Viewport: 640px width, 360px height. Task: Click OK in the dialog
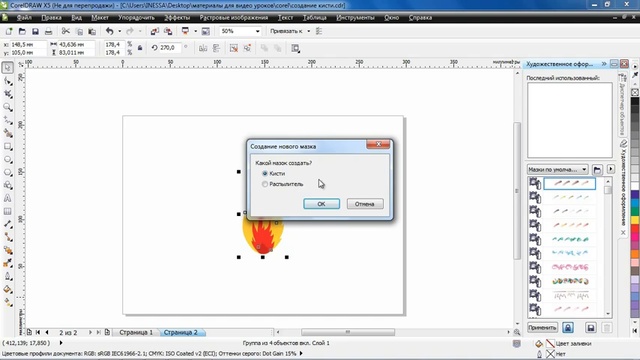tap(321, 204)
